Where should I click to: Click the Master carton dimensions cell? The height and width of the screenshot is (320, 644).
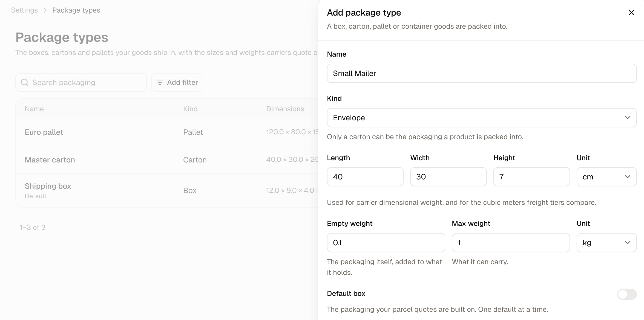point(292,159)
